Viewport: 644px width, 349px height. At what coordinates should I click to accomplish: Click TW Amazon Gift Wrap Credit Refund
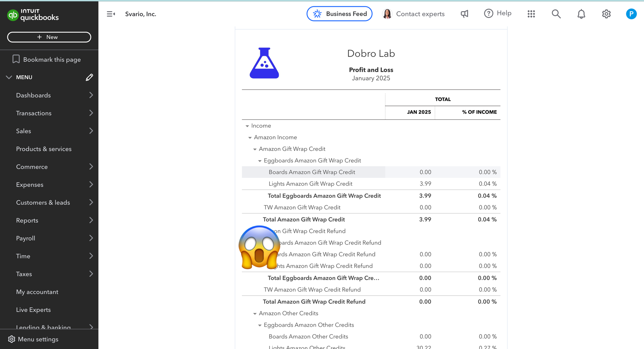tap(312, 289)
